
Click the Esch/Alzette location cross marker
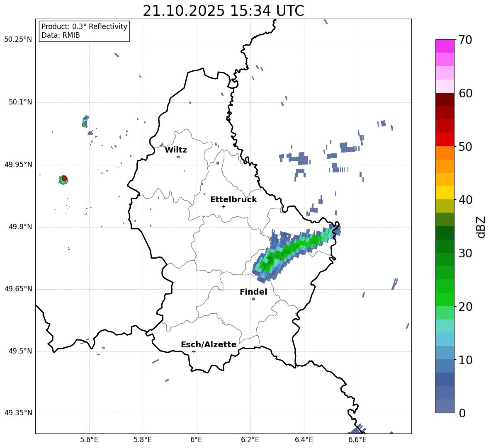[x=194, y=351]
